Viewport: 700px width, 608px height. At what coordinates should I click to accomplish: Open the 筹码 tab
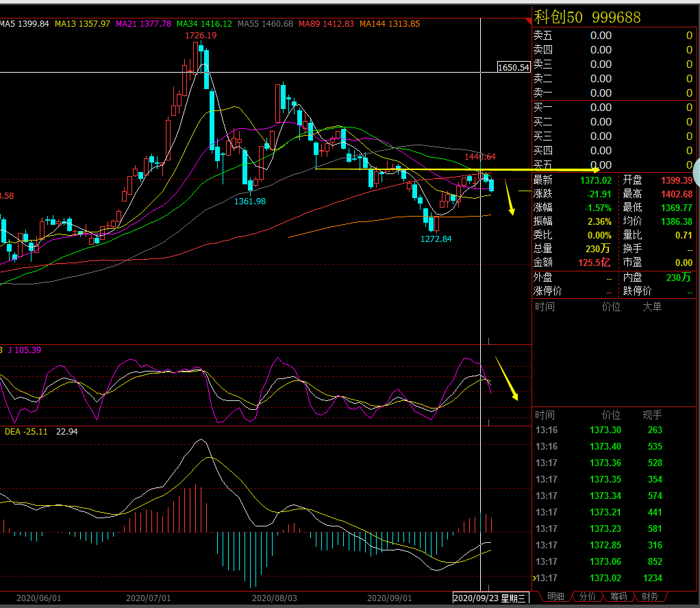tap(618, 596)
